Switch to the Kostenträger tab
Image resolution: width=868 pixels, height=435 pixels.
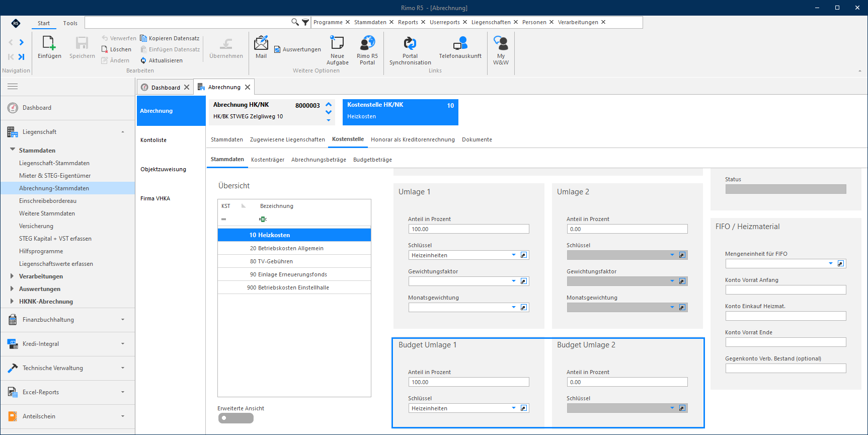[x=268, y=160]
